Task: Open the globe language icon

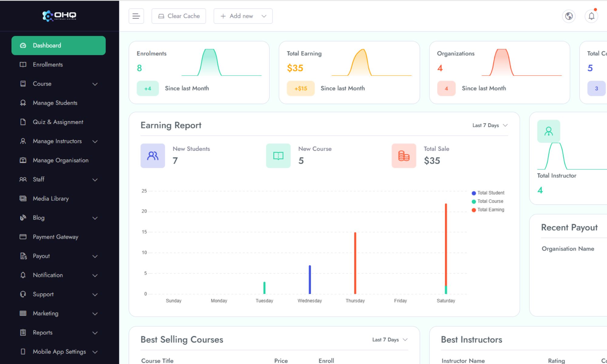Action: [569, 16]
